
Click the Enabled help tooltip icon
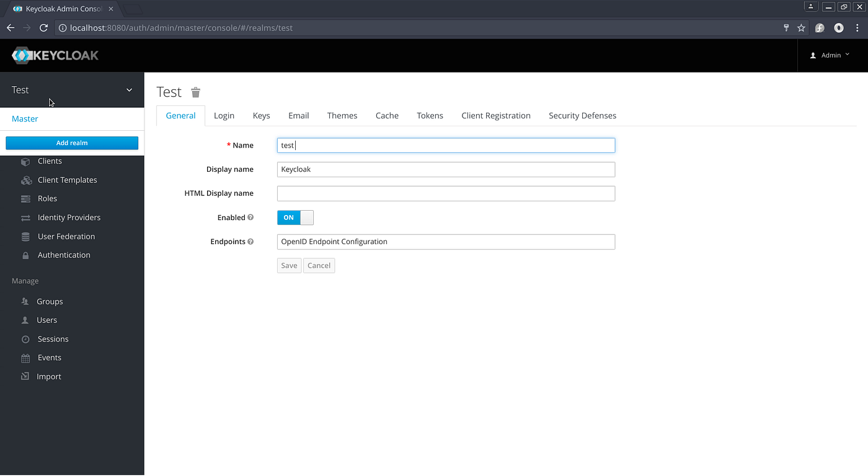click(252, 218)
